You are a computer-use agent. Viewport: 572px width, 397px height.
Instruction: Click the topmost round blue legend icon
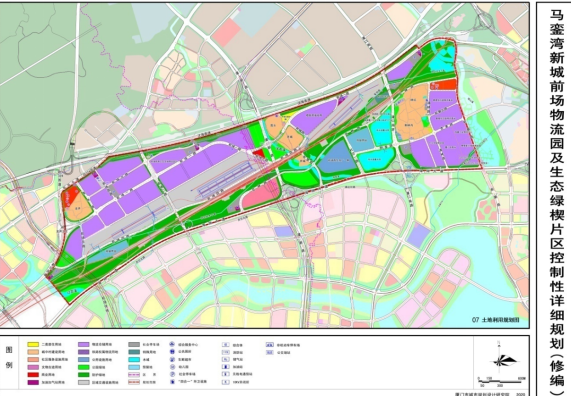172,344
